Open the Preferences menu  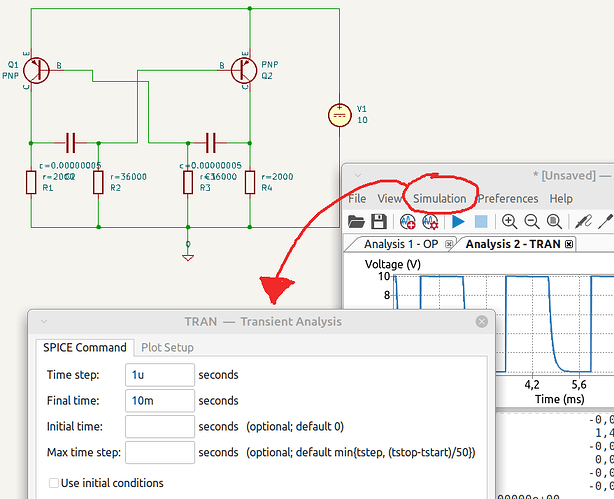[x=508, y=199]
